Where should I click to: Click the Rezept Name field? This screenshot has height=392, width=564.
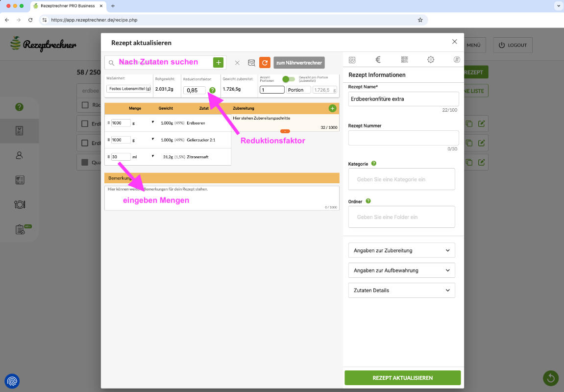click(403, 99)
